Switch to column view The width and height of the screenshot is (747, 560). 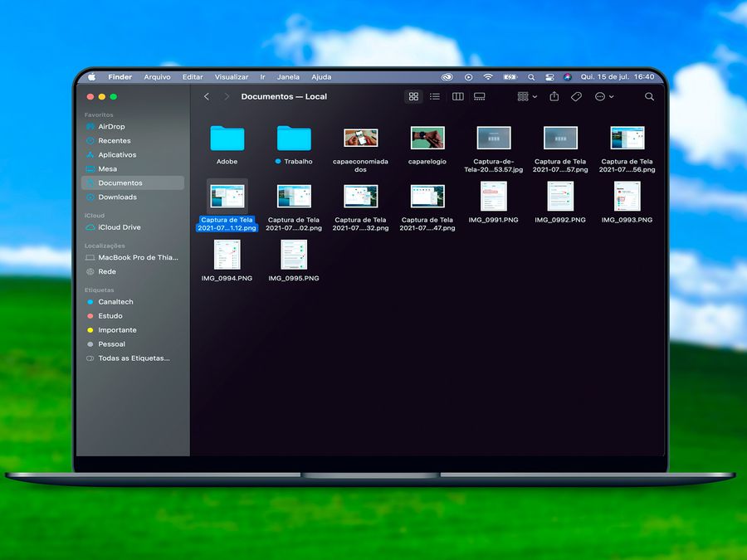(457, 97)
